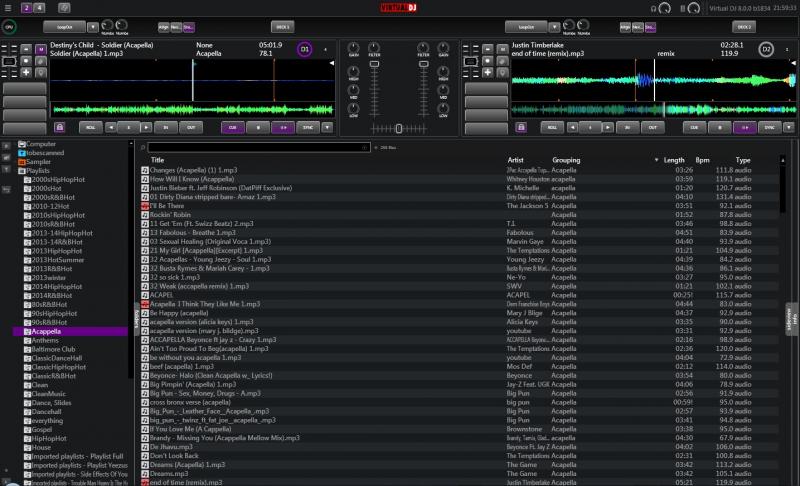Open the hamburger main menu
This screenshot has height=486, width=800.
(x=8, y=8)
